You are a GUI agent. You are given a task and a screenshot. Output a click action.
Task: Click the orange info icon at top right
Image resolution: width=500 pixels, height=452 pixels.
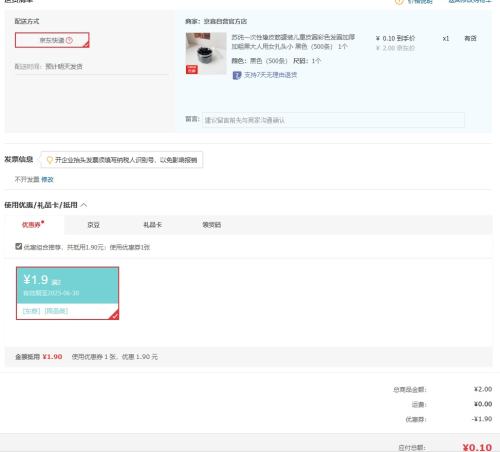[399, 2]
